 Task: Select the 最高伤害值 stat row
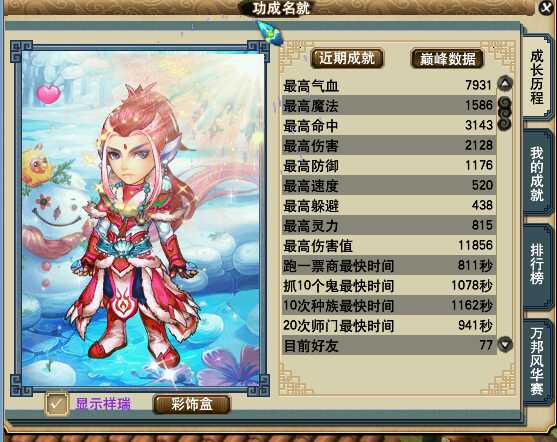(x=389, y=246)
